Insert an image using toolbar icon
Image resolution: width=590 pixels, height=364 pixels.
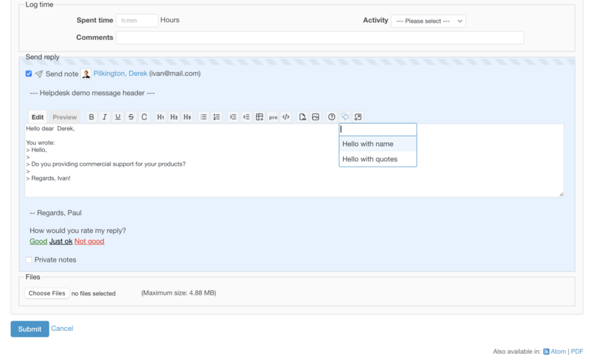pyautogui.click(x=316, y=117)
